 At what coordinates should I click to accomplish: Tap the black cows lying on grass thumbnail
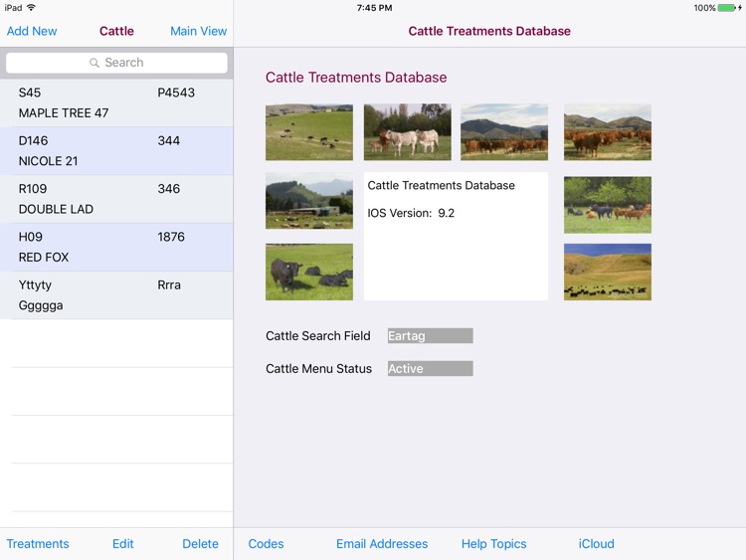(309, 272)
